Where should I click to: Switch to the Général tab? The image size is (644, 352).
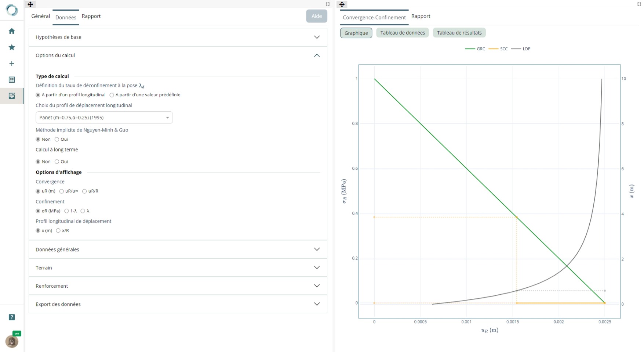click(x=40, y=16)
